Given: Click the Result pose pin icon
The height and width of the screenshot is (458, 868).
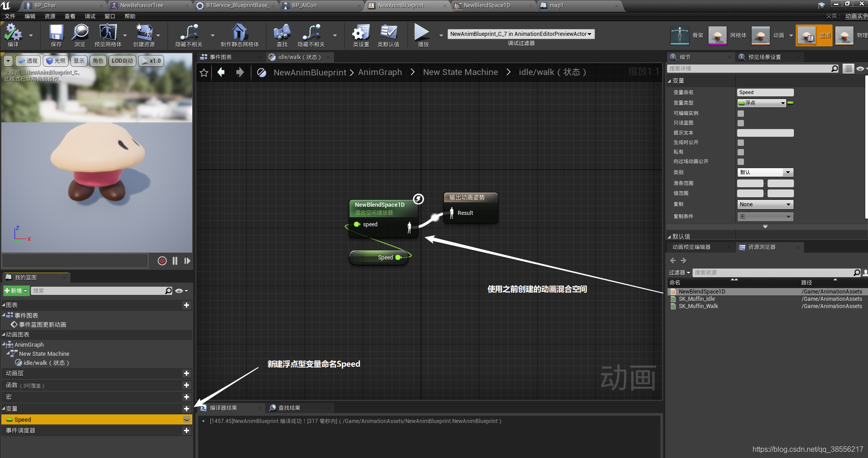Looking at the screenshot, I should [451, 213].
